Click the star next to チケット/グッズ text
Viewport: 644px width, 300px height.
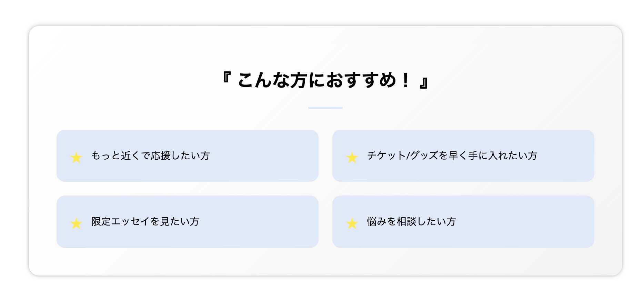352,158
